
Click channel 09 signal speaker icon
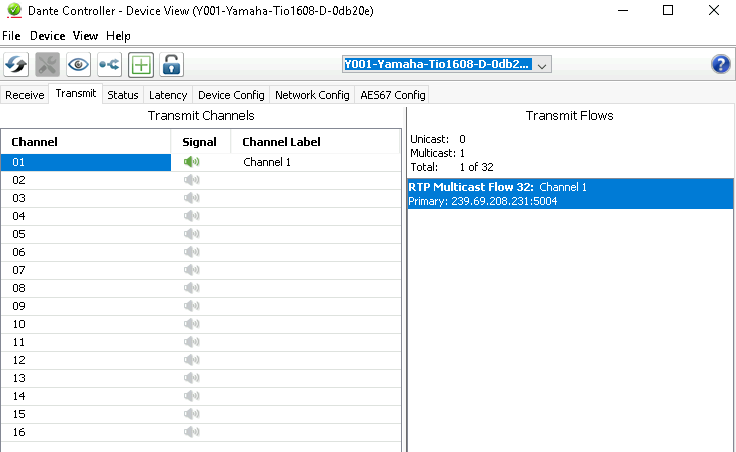(192, 306)
